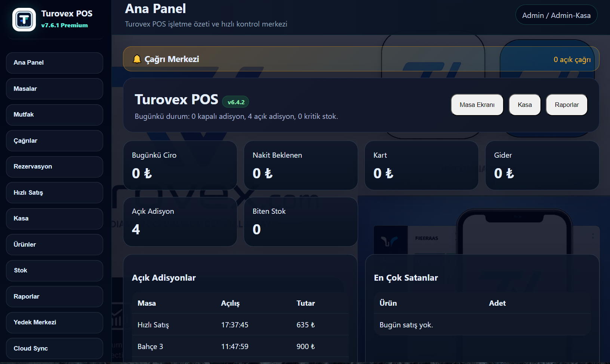Click the Raporlar button in the header card

click(567, 105)
